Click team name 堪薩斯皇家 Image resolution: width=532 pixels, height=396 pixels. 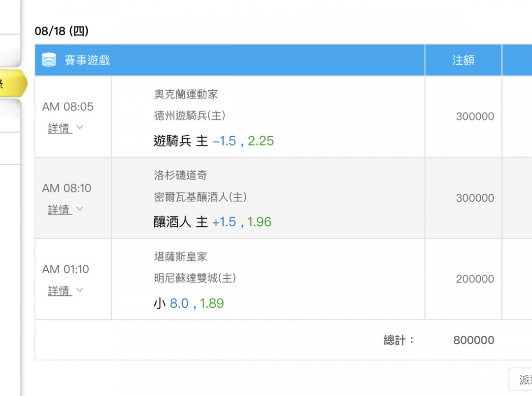180,256
